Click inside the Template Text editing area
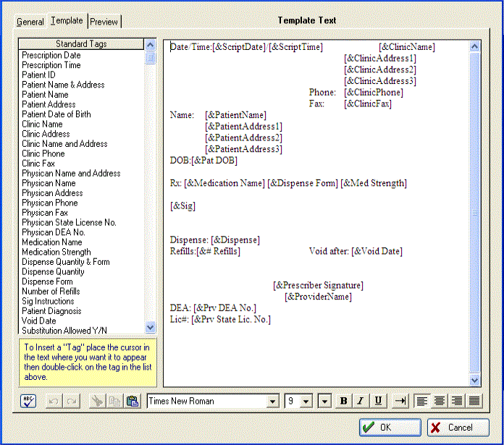Screen dimensions: 504x445 coord(316,213)
